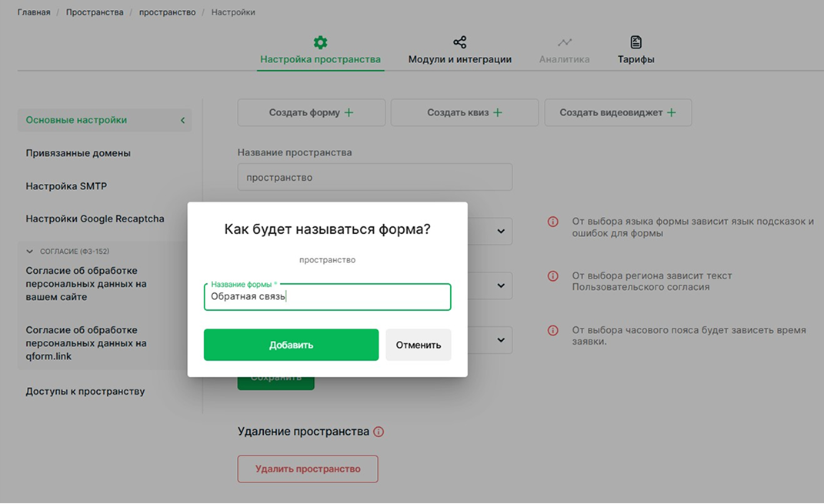
Task: Click the gear icon above Настройка пространства
Action: pyautogui.click(x=320, y=42)
